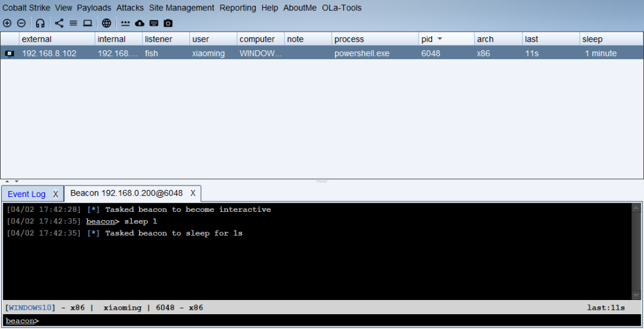Sort by the sleep column header
This screenshot has height=329, width=644.
click(611, 39)
